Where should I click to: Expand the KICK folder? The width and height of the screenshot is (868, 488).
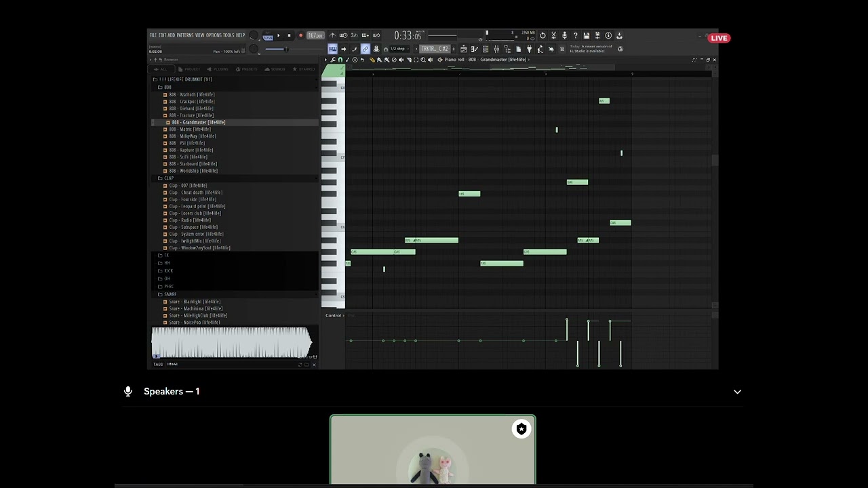click(166, 270)
